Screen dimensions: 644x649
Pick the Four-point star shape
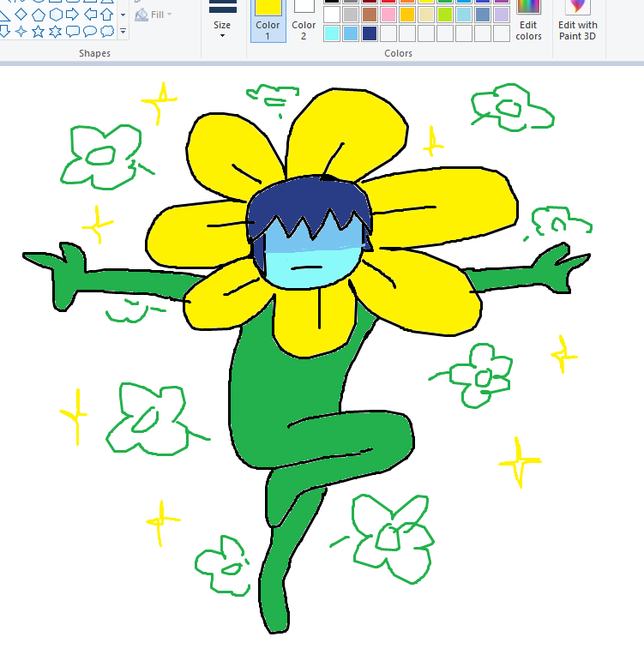(x=21, y=32)
